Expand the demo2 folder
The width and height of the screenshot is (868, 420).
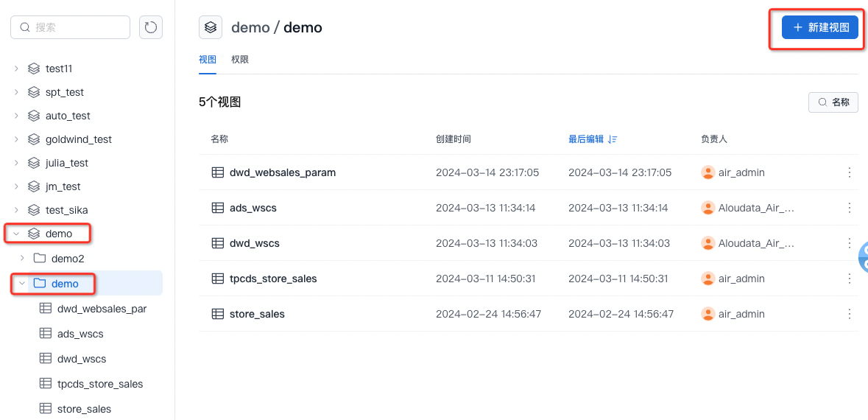coord(22,259)
